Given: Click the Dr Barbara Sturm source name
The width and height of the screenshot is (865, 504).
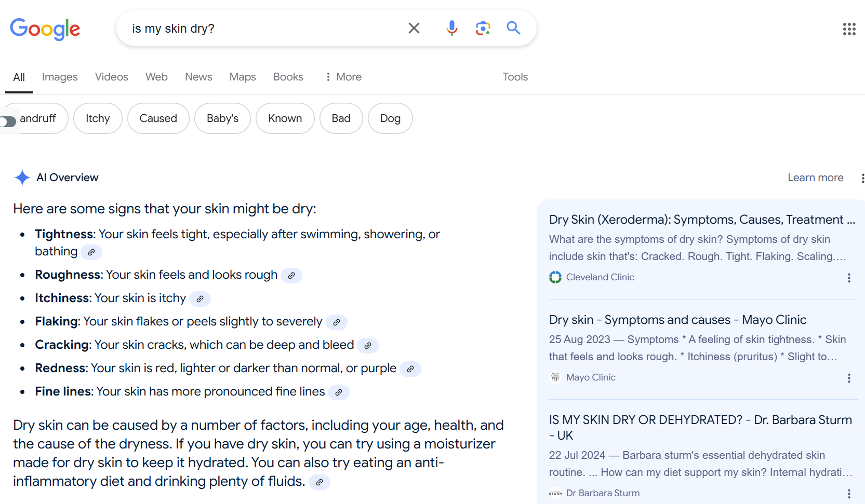Looking at the screenshot, I should pyautogui.click(x=603, y=493).
